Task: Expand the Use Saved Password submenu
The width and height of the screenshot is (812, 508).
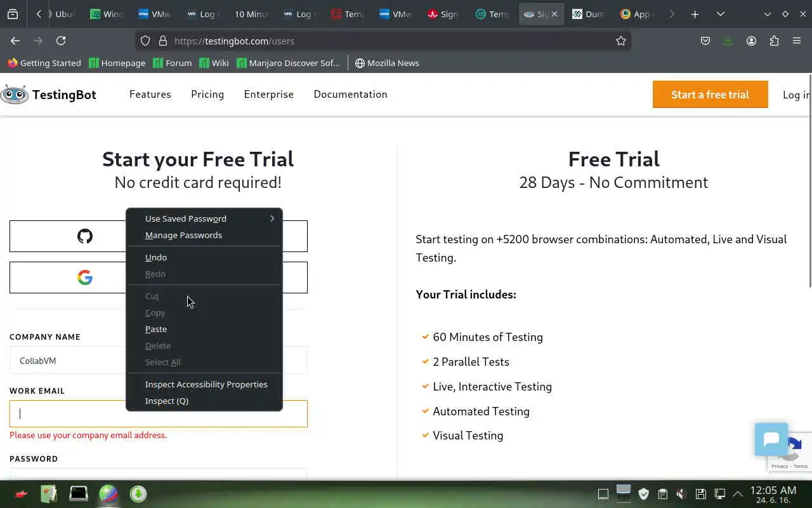Action: click(x=204, y=218)
